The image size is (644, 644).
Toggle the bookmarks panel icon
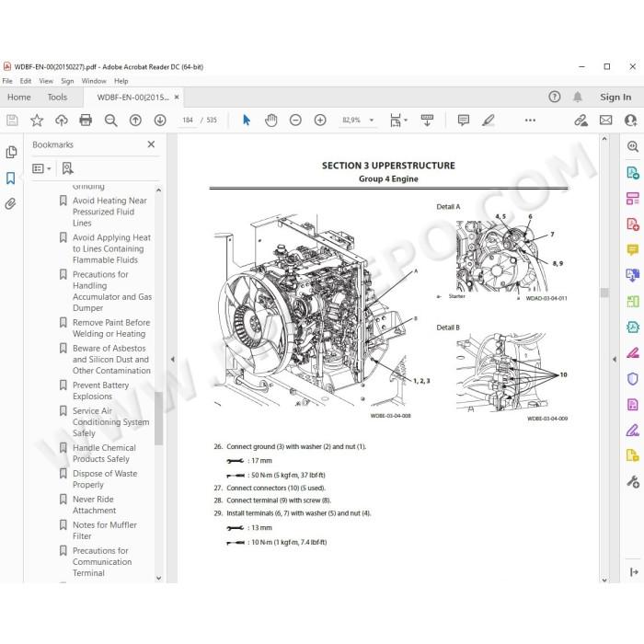coord(11,178)
